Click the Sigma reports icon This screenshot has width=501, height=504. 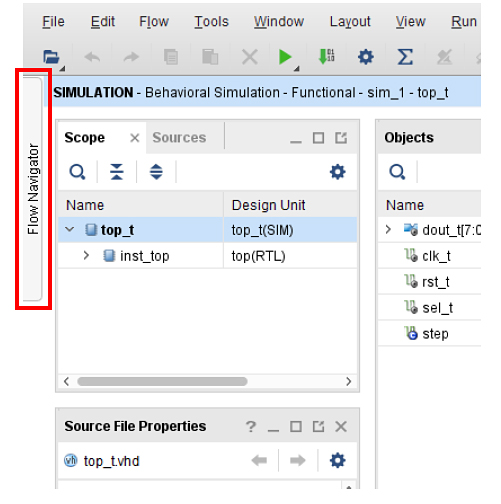pos(405,57)
